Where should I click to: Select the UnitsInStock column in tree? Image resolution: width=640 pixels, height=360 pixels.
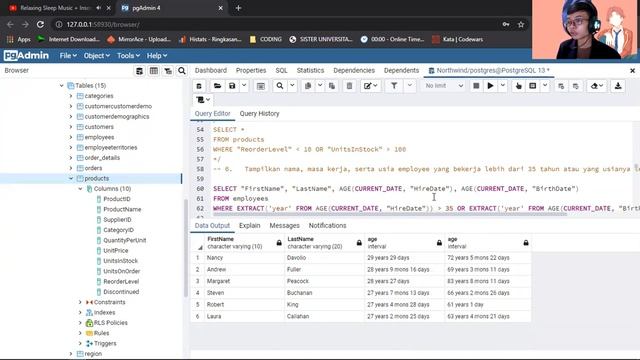point(120,261)
